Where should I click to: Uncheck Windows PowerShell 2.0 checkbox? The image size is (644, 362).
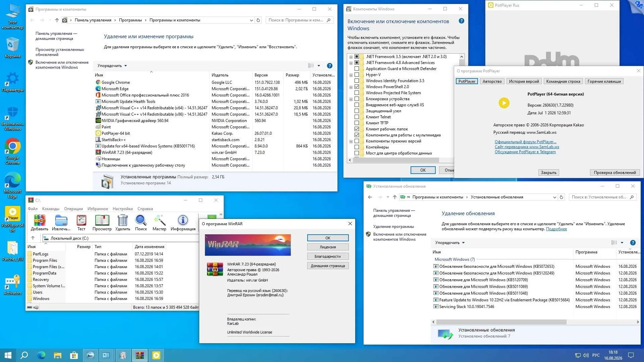pyautogui.click(x=357, y=87)
